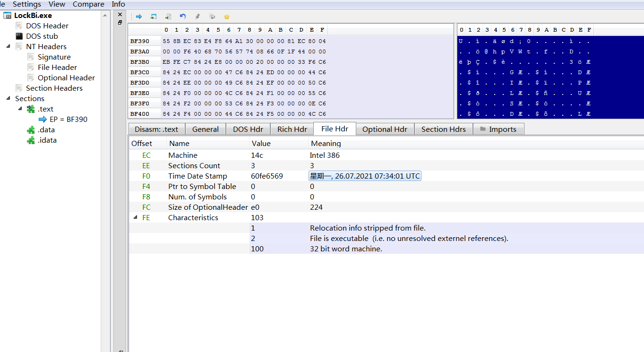Collapse the Sections tree node
This screenshot has width=644, height=352.
(x=8, y=98)
